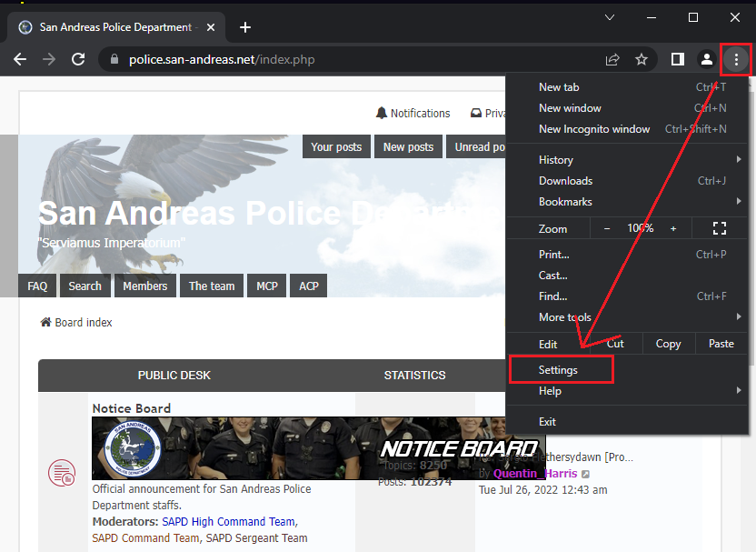Select New window in Chrome menu
Screen dimensions: 756x552
tap(628, 108)
